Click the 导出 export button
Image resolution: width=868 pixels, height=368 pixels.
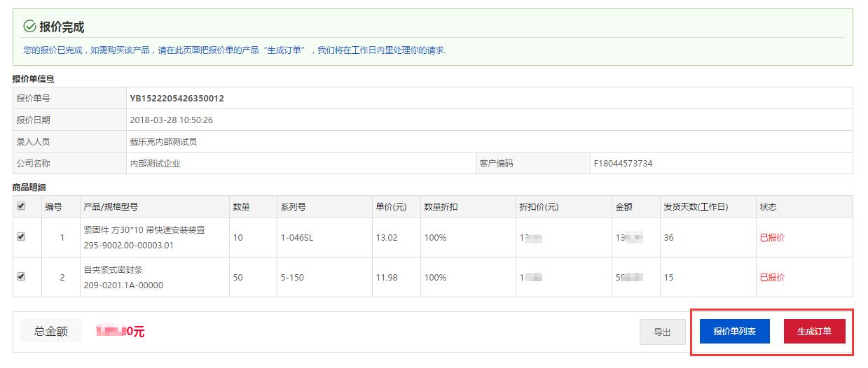[x=662, y=332]
